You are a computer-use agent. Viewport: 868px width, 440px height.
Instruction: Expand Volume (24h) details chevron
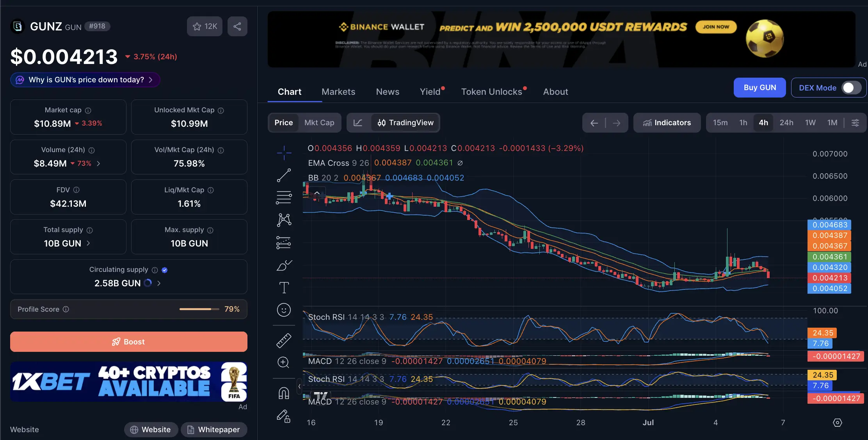(98, 163)
